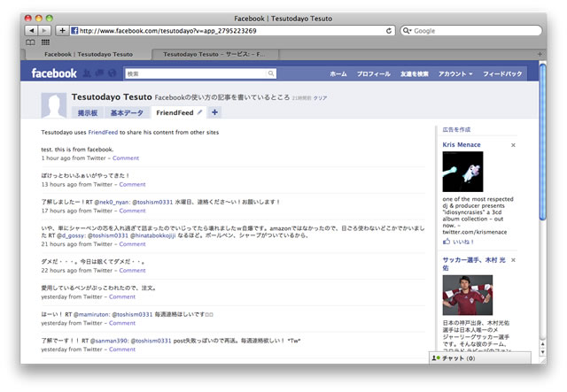Open the チャット (0) chat bar

(480, 358)
